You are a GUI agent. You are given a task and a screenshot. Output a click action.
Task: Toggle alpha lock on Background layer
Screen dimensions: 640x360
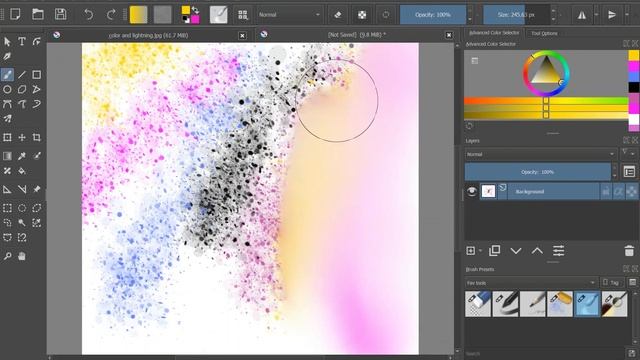(631, 191)
